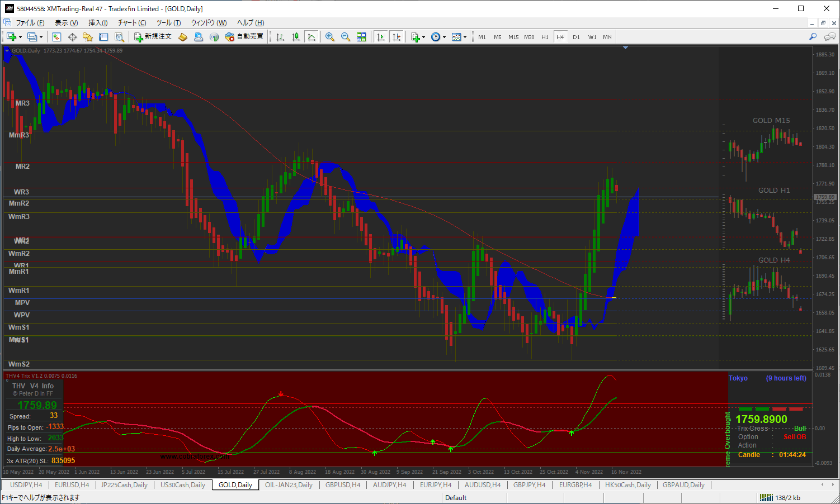Toggle the 自動売買 auto trading button
840x504 pixels.
pyautogui.click(x=244, y=37)
